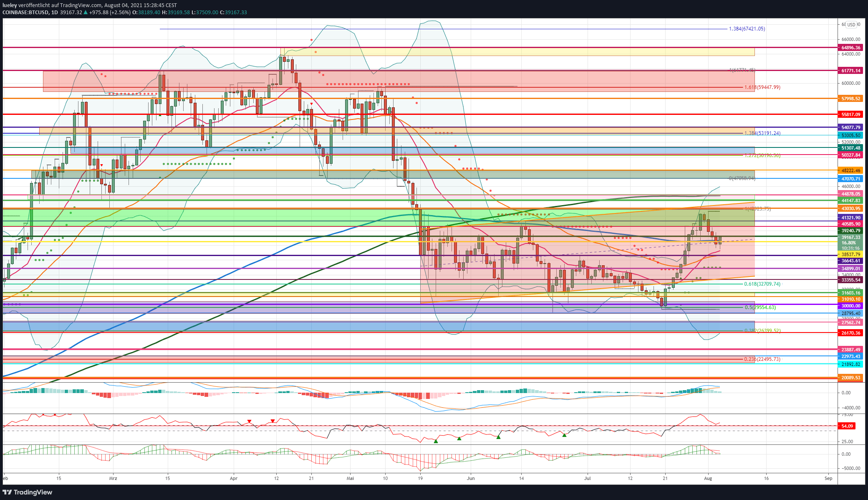
Task: Click the 34899.01 purple price label
Action: coord(850,269)
